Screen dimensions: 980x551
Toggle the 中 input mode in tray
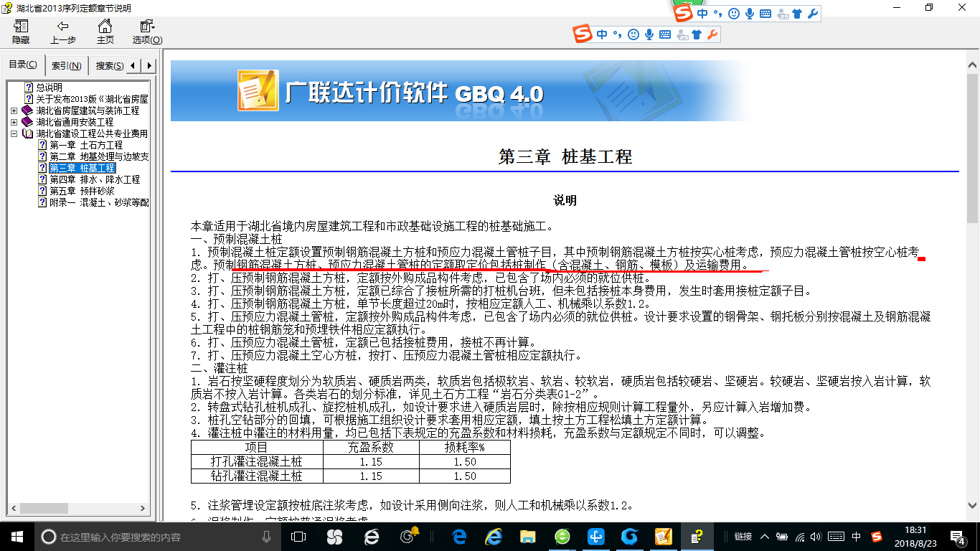(x=857, y=537)
